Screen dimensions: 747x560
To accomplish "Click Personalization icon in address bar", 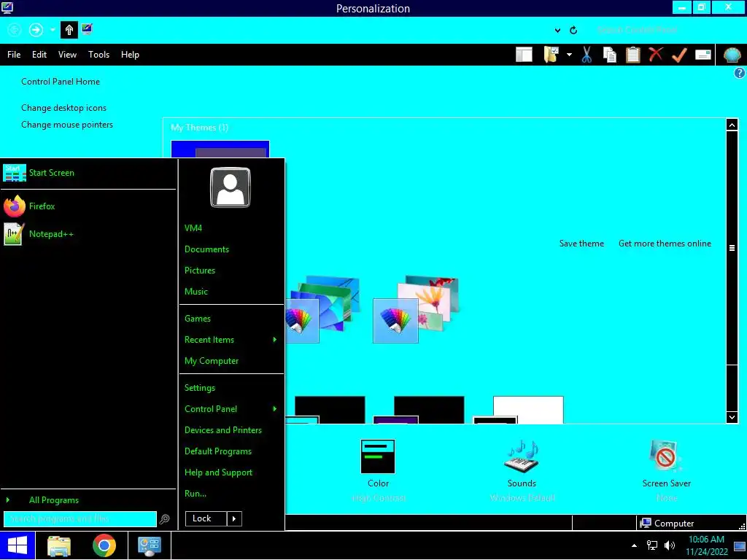I will pyautogui.click(x=87, y=29).
